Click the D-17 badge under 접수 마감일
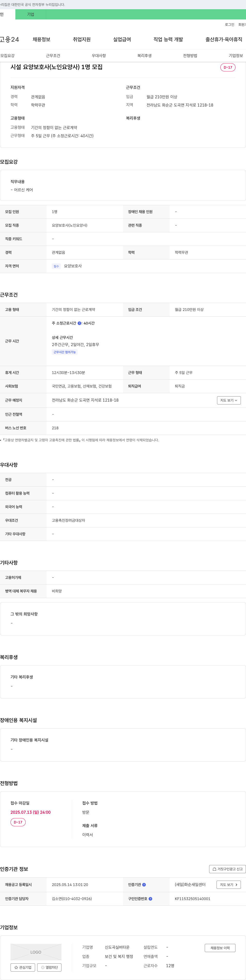Viewport: 246px width, 980px height. click(x=18, y=822)
